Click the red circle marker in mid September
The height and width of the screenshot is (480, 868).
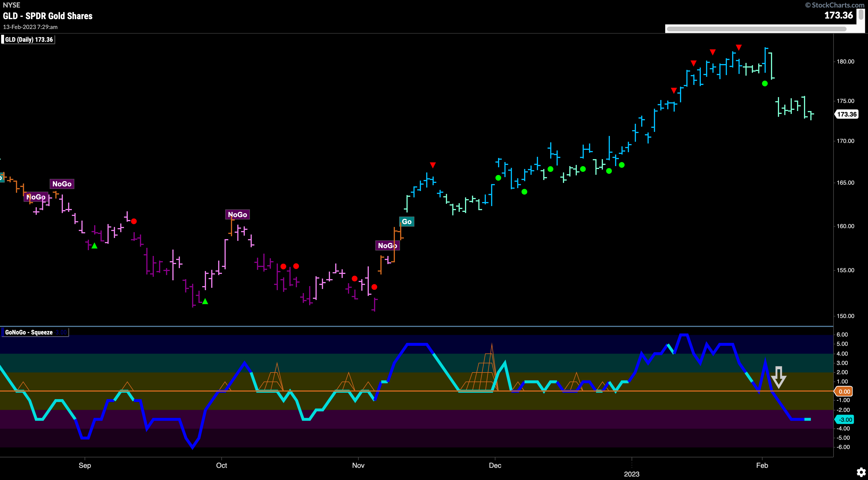click(134, 221)
